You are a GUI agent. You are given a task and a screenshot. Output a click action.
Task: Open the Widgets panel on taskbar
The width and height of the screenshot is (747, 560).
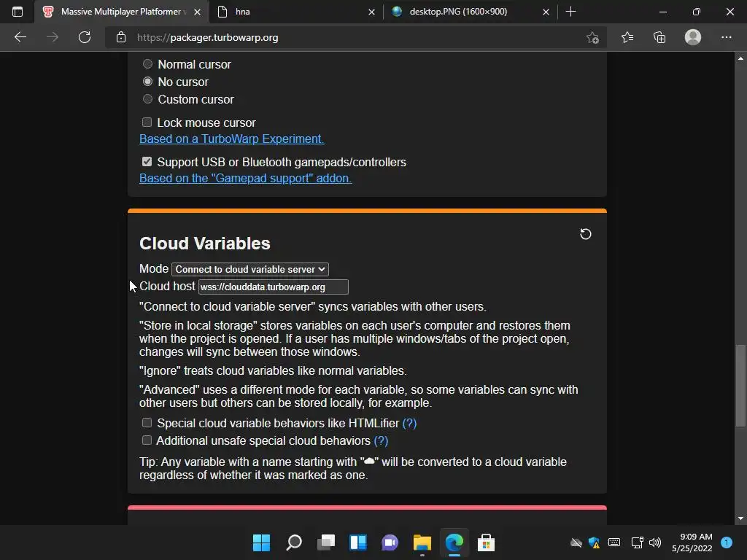(357, 542)
